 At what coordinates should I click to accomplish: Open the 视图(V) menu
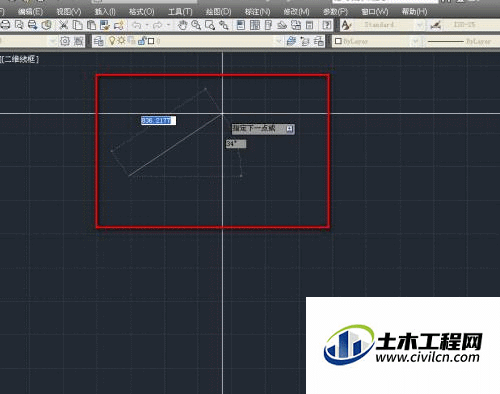(69, 12)
